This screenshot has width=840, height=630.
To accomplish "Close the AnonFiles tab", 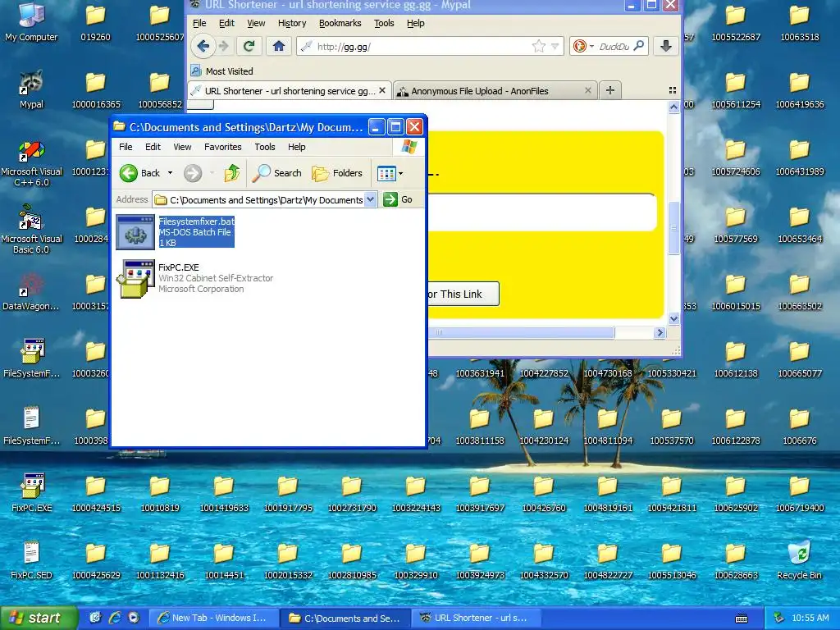I will click(x=587, y=90).
